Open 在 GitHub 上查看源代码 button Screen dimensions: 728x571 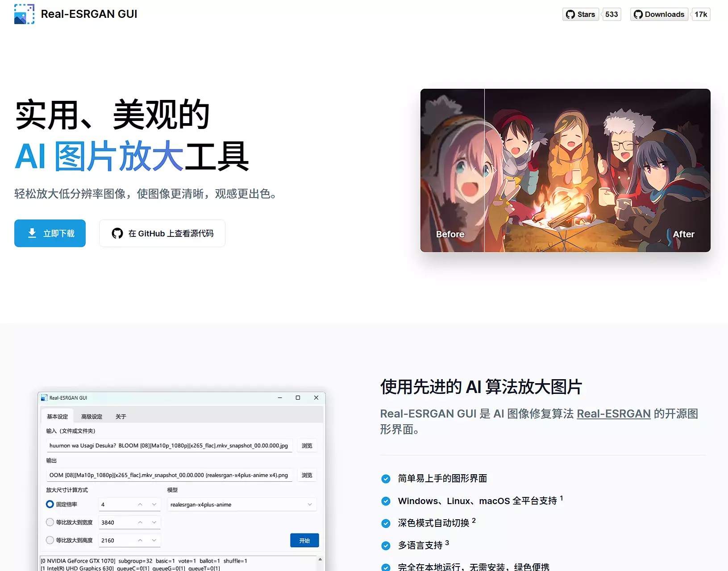point(162,233)
